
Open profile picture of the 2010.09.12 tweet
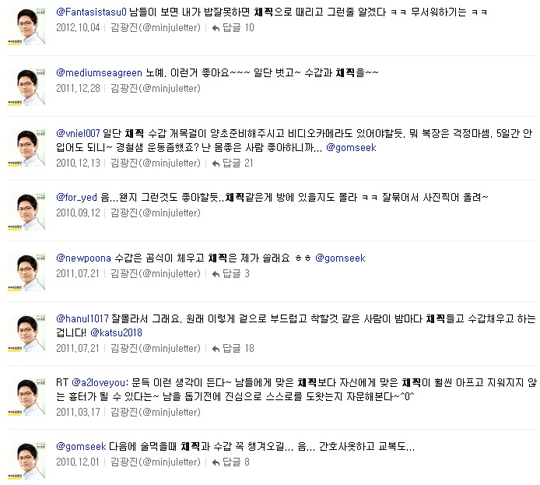27,212
